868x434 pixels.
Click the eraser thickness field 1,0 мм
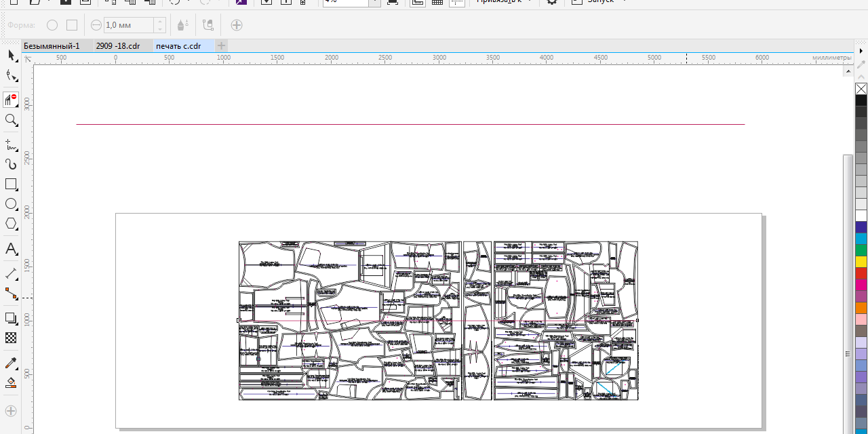128,25
